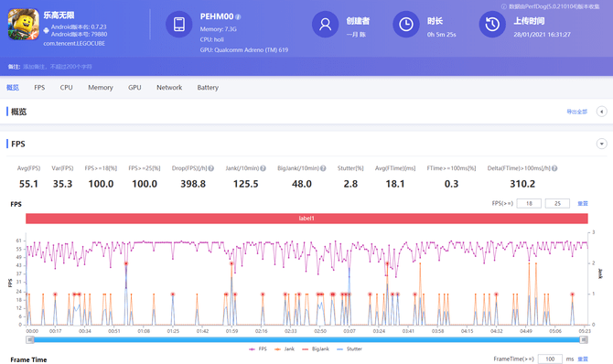Viewport: 613px width, 364px height.
Task: Click the package name com.tencent.LEGOCUBE
Action: click(74, 43)
